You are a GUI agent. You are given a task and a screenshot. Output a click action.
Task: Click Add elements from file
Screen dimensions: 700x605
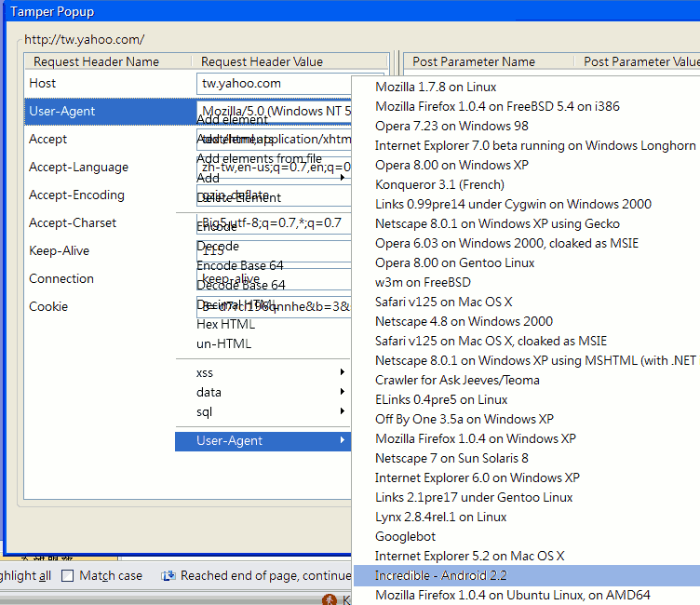click(259, 158)
